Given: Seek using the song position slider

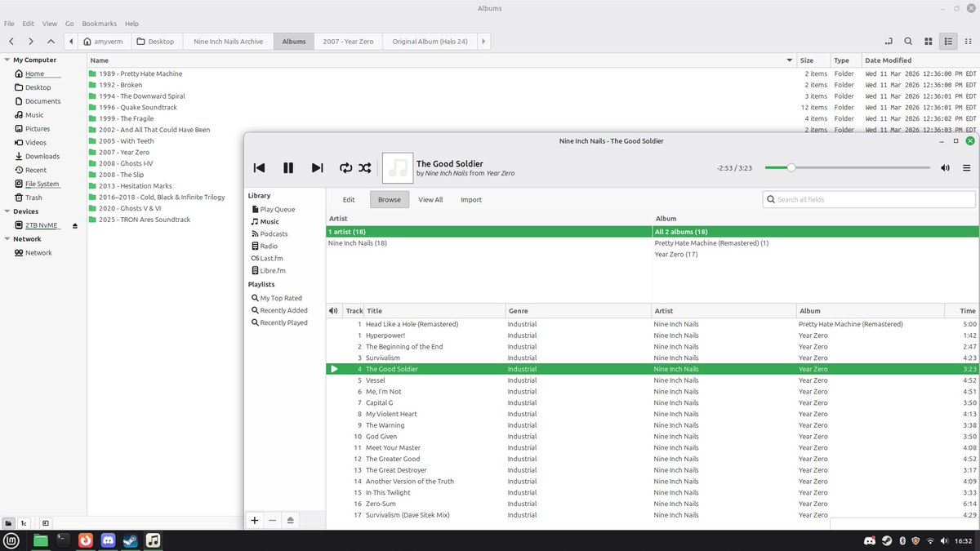Looking at the screenshot, I should [847, 167].
